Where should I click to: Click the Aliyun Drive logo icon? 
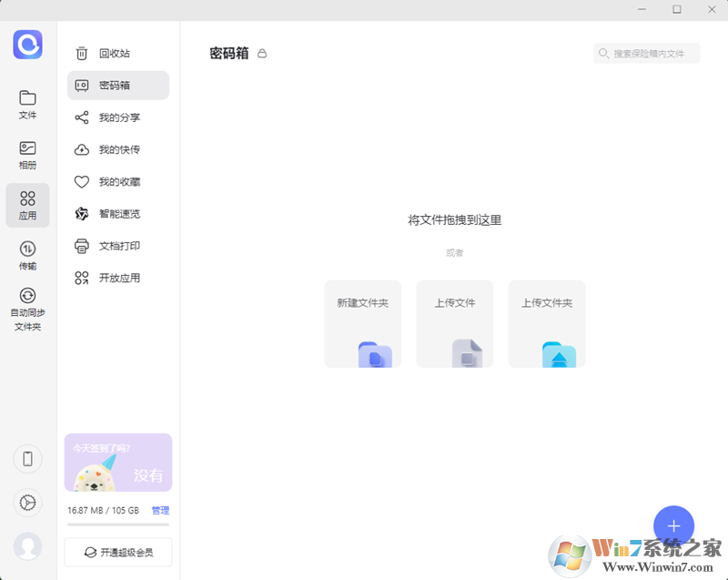pos(28,45)
